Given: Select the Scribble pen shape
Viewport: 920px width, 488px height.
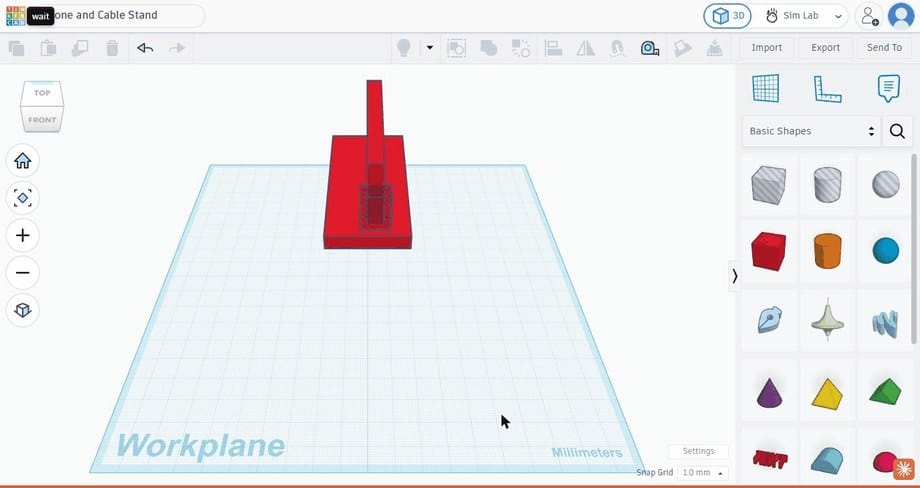Looking at the screenshot, I should [769, 320].
